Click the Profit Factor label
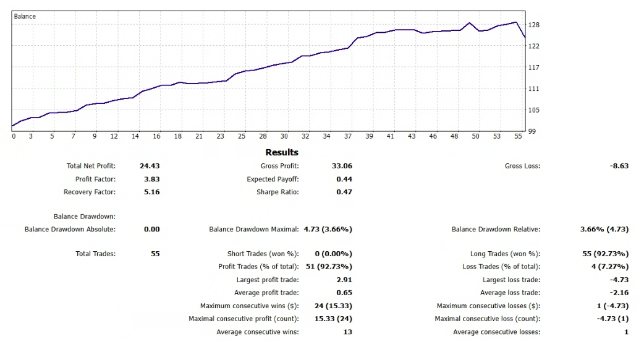This screenshot has height=341, width=644. pos(95,179)
